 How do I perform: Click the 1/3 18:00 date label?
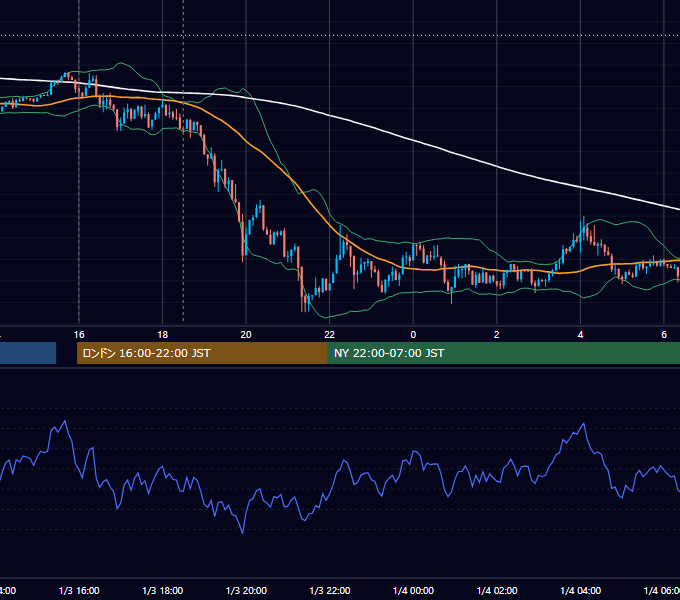pos(163,590)
